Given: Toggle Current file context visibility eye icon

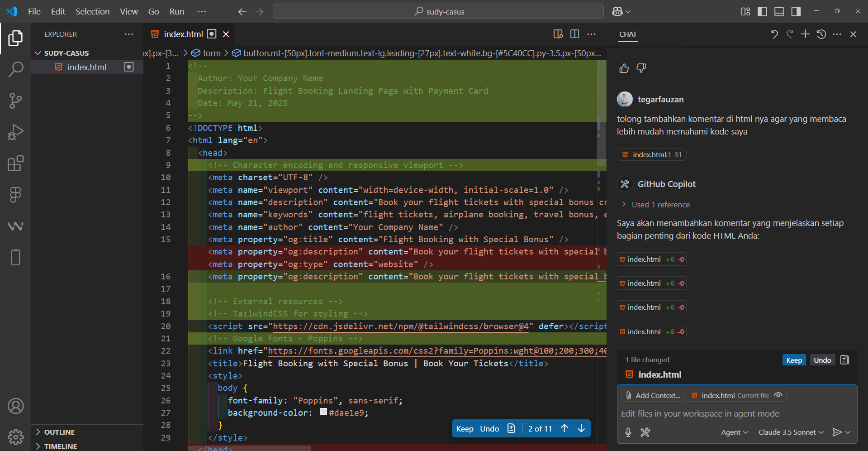Looking at the screenshot, I should click(x=778, y=395).
